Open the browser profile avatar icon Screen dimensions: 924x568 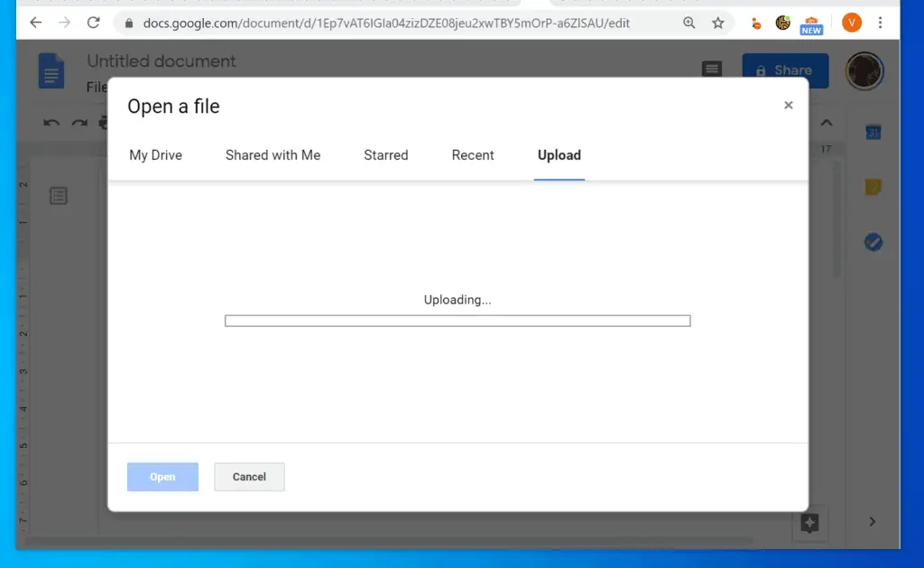(852, 23)
